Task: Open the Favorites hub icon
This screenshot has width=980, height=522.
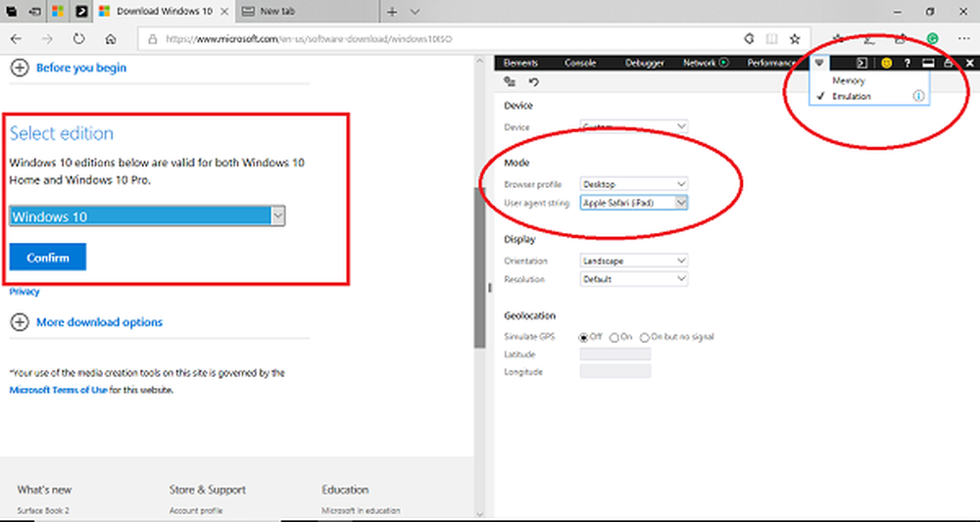Action: point(839,39)
